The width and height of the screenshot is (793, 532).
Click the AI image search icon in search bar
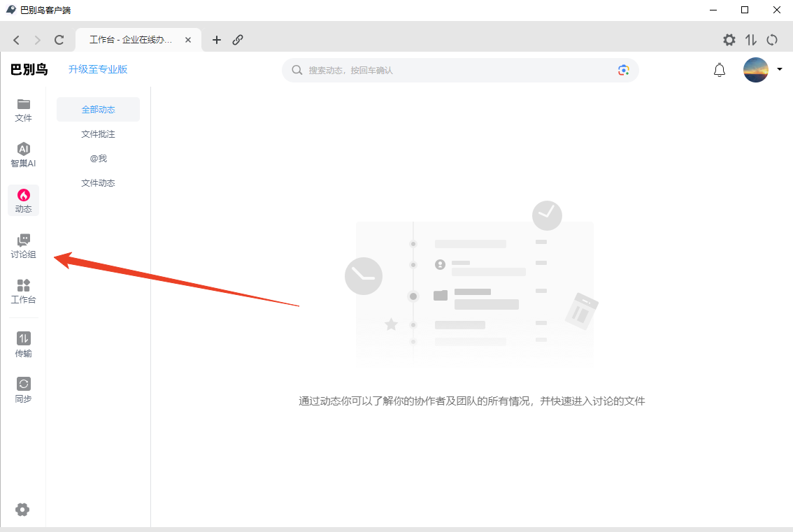(624, 71)
